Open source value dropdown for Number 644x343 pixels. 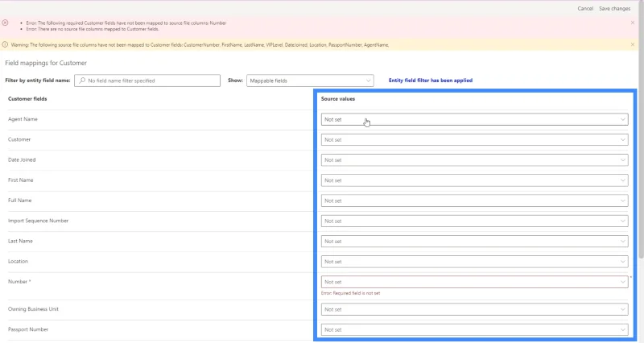tap(474, 282)
